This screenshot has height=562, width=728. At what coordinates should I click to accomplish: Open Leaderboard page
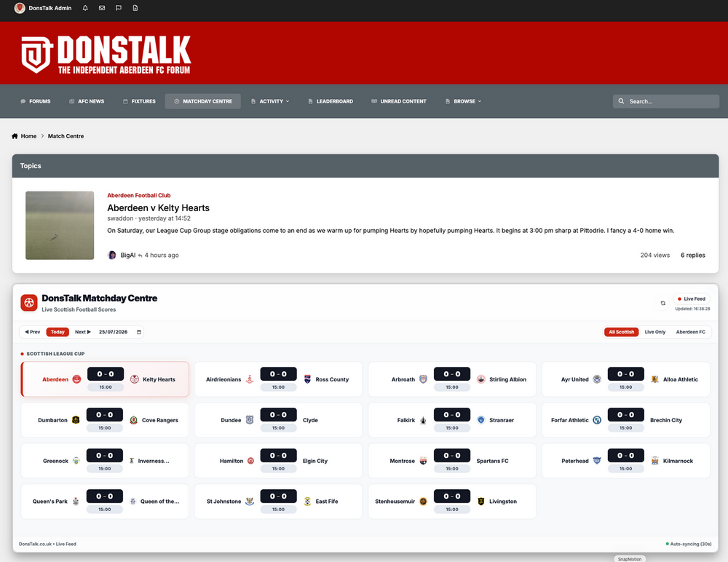[331, 101]
